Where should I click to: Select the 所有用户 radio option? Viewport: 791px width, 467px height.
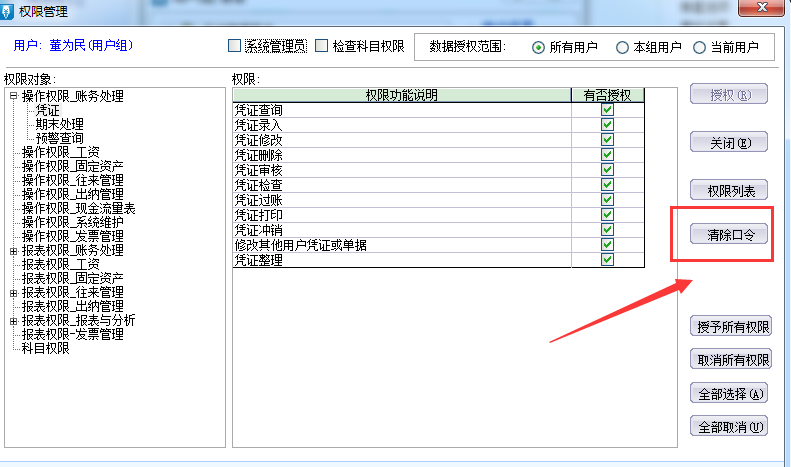pyautogui.click(x=539, y=47)
